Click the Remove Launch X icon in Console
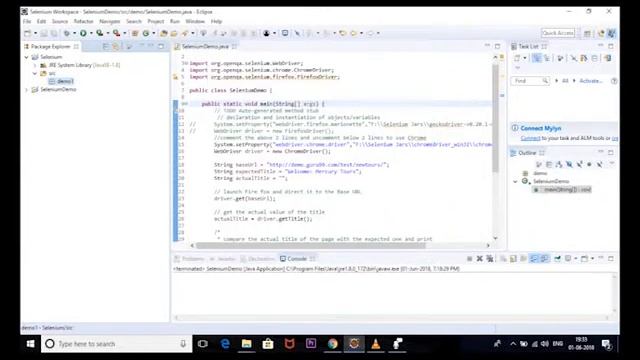The height and width of the screenshot is (360, 640). click(480, 259)
